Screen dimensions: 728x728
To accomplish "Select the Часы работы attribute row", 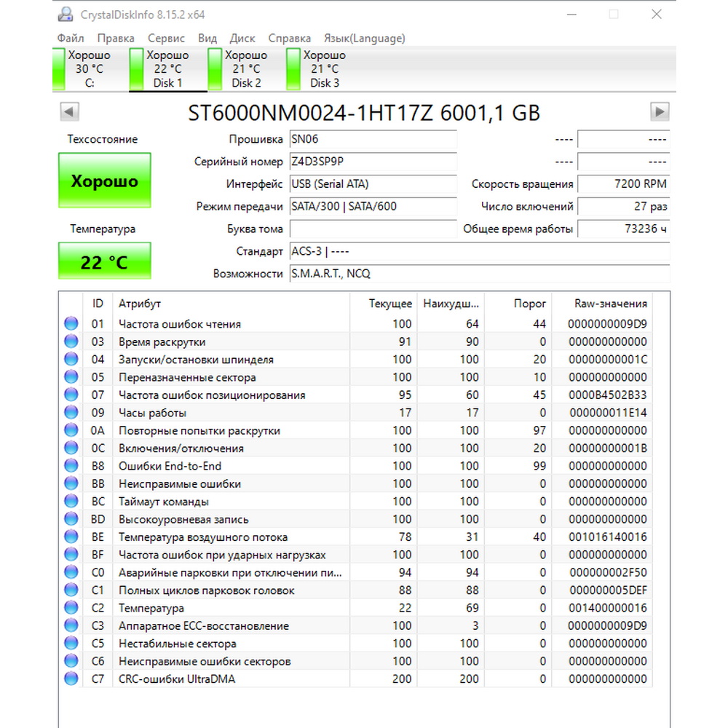I will (357, 412).
